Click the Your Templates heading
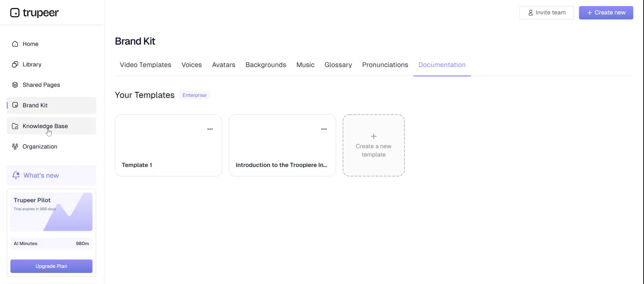The height and width of the screenshot is (284, 644). (x=145, y=95)
